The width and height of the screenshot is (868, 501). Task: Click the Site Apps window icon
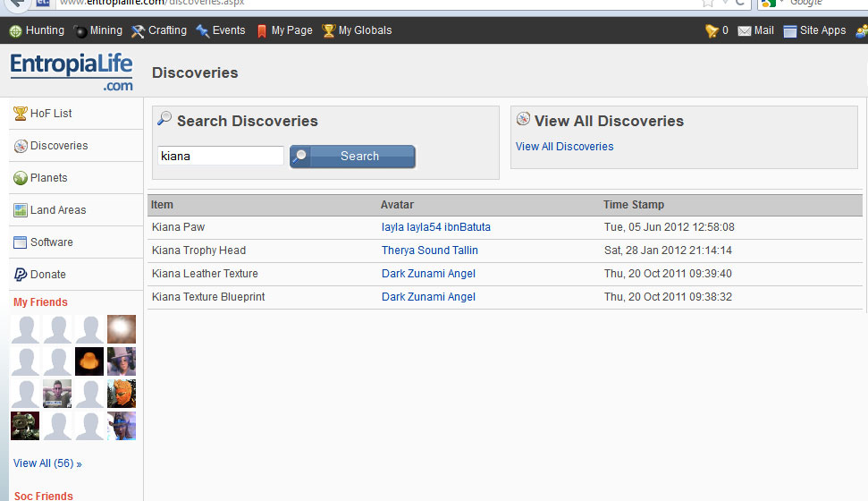(790, 31)
